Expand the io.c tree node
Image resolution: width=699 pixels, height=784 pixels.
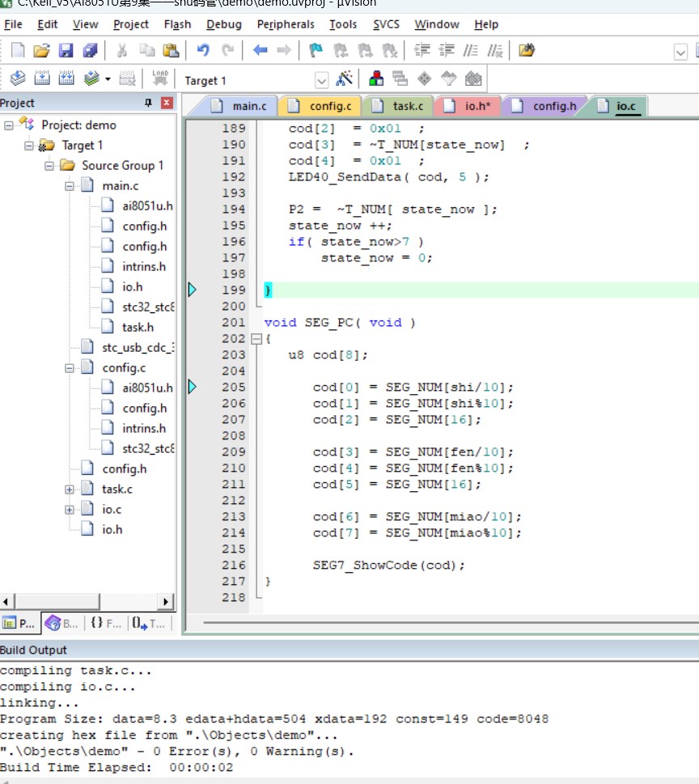tap(70, 510)
